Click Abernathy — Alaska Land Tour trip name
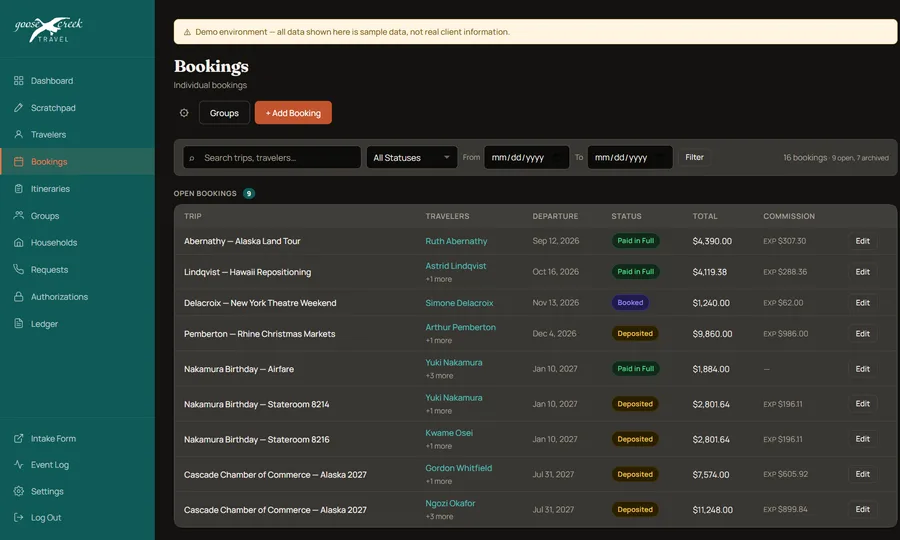This screenshot has width=900, height=540. 242,241
